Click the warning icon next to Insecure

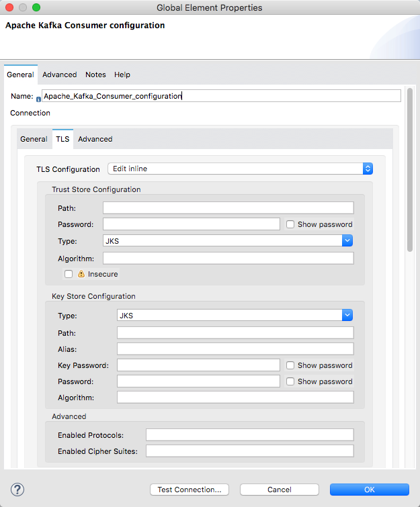click(81, 274)
